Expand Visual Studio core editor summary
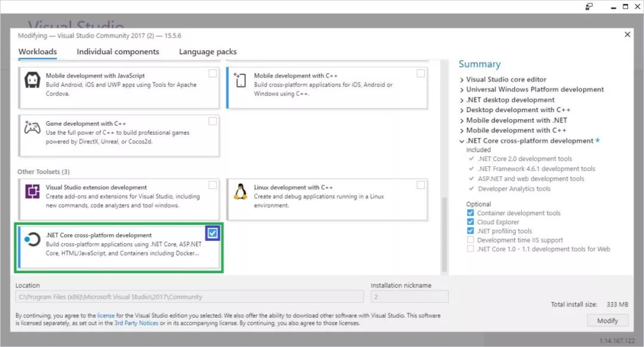Screen dimensions: 644x347 pos(462,80)
